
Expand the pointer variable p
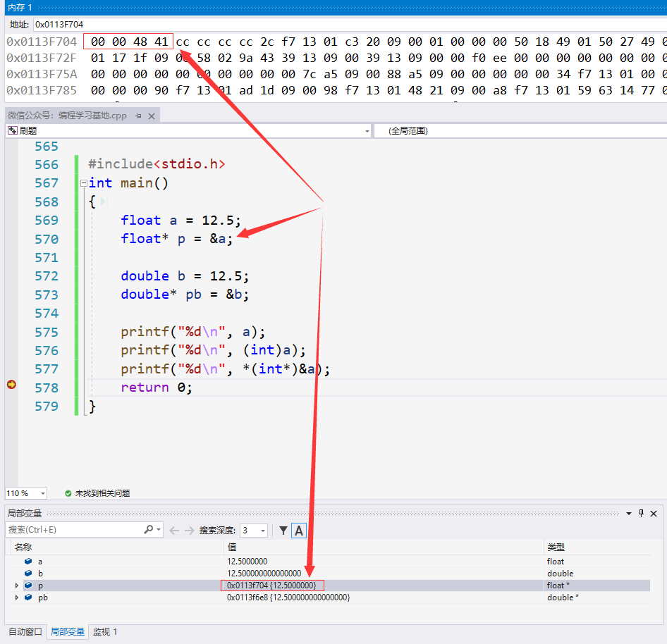pos(17,586)
